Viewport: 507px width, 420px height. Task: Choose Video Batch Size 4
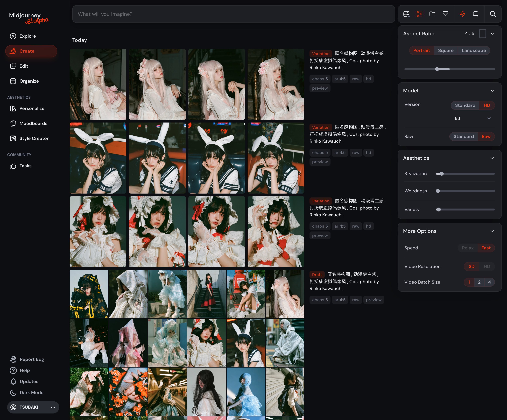tap(489, 282)
